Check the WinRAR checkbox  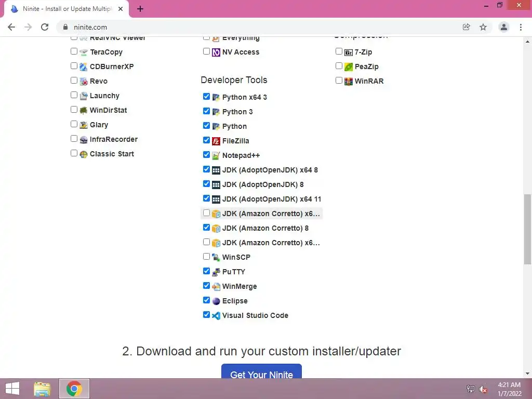(339, 81)
